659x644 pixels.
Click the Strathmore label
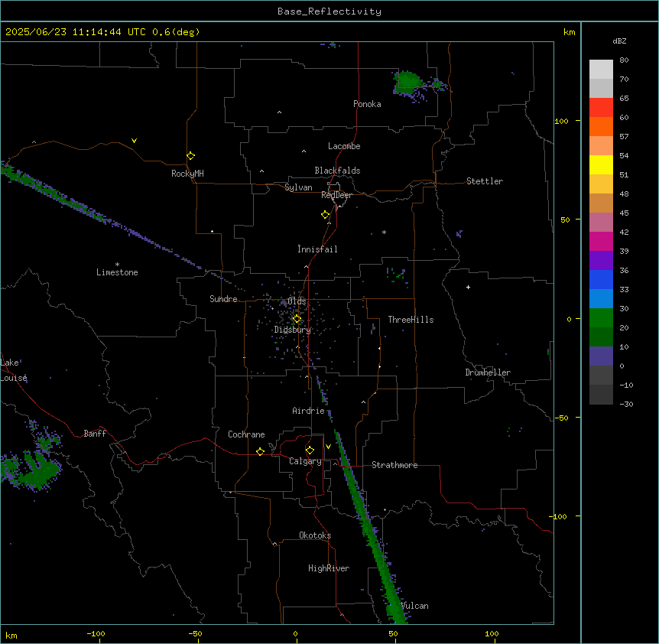click(x=394, y=465)
